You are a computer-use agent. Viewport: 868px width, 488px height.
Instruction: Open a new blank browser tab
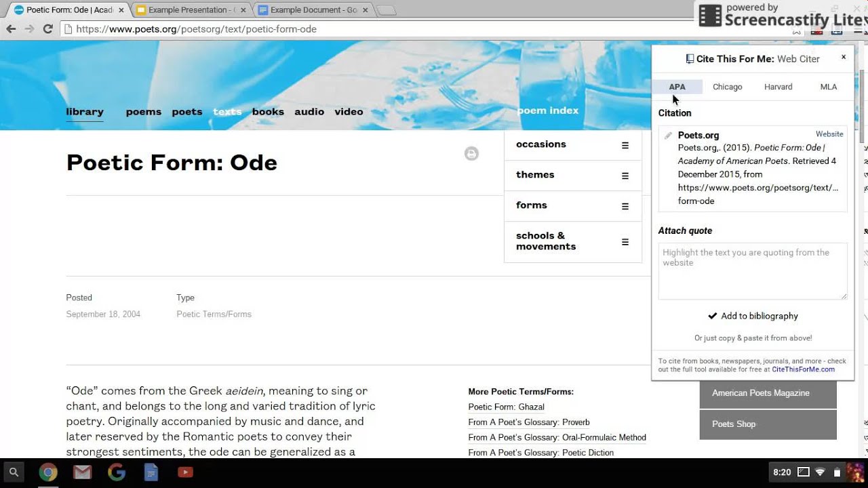coord(385,10)
